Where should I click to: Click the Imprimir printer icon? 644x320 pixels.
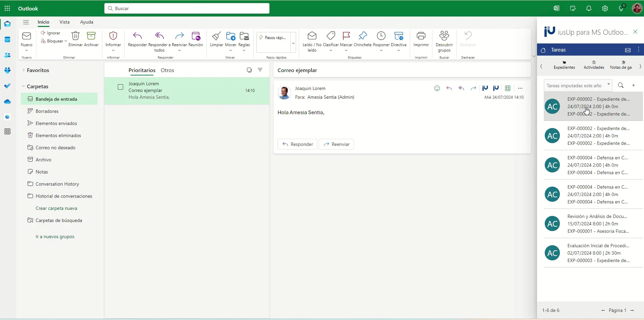click(x=421, y=36)
